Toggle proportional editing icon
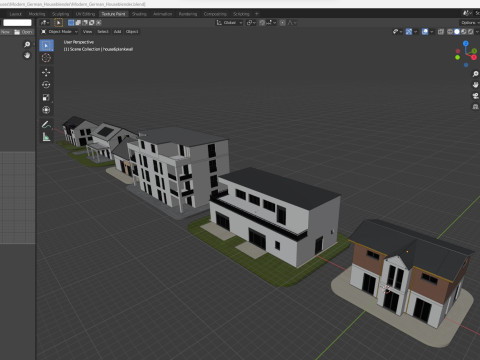The width and height of the screenshot is (480, 360). click(x=282, y=23)
